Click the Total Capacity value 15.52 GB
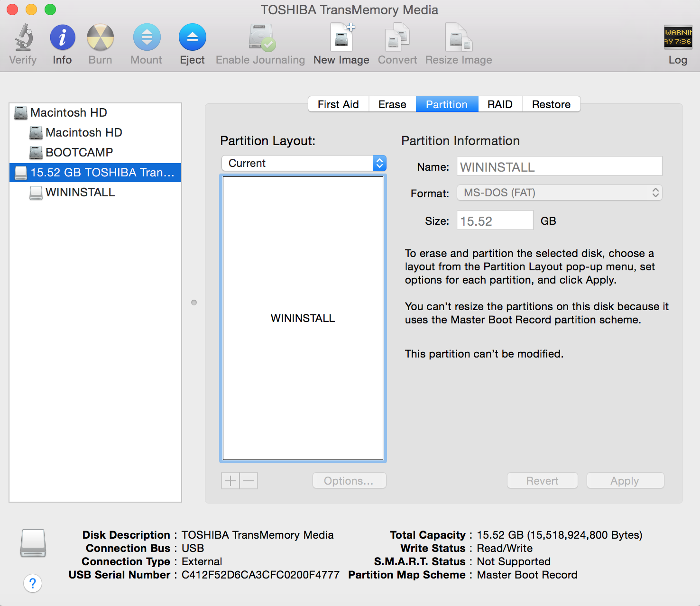The width and height of the screenshot is (700, 606). pos(560,535)
